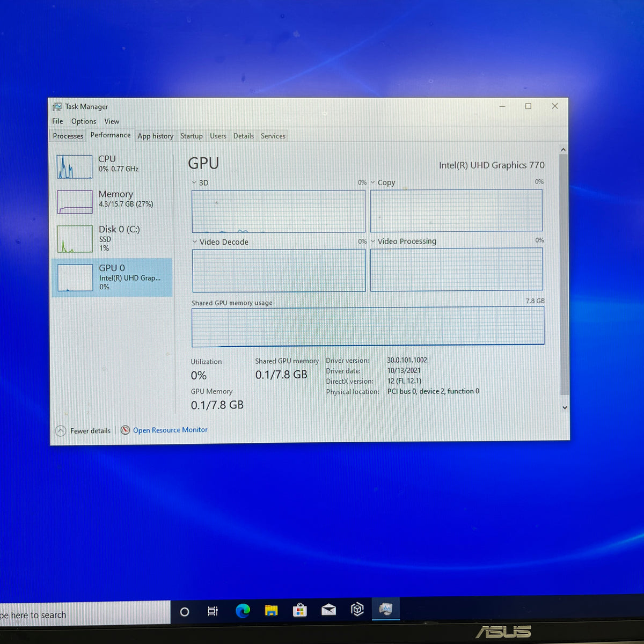Click the Video Processing usage graph
The image size is (644, 644).
click(457, 269)
